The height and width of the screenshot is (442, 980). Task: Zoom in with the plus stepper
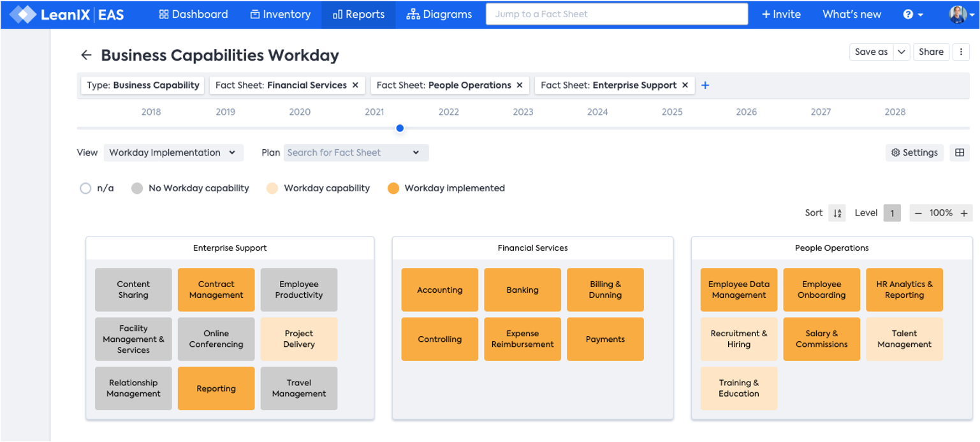pos(964,213)
